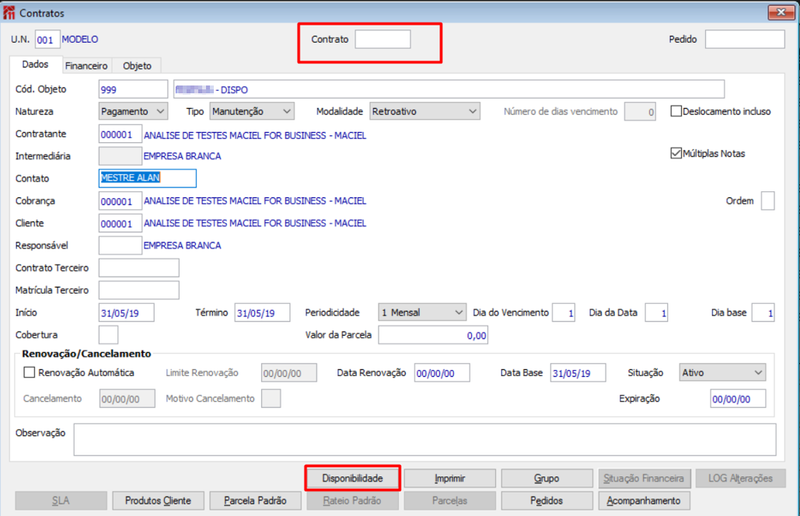Select the Objeto tab
800x516 pixels.
pos(137,66)
